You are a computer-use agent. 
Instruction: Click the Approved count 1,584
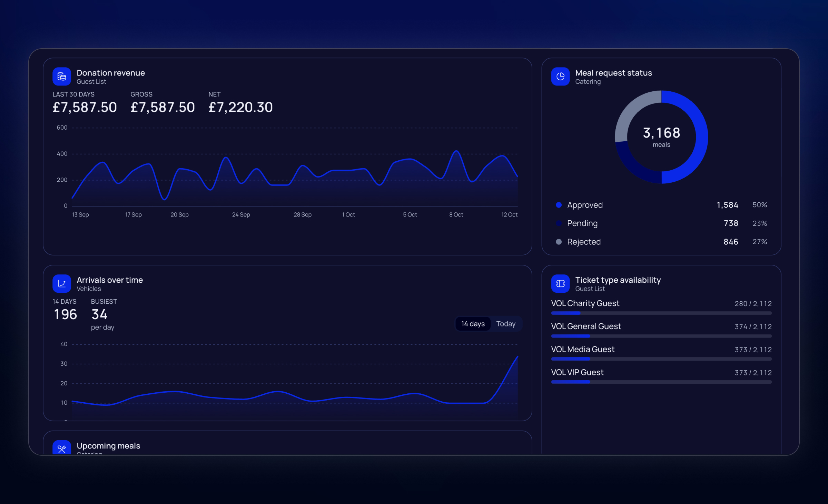coord(727,205)
